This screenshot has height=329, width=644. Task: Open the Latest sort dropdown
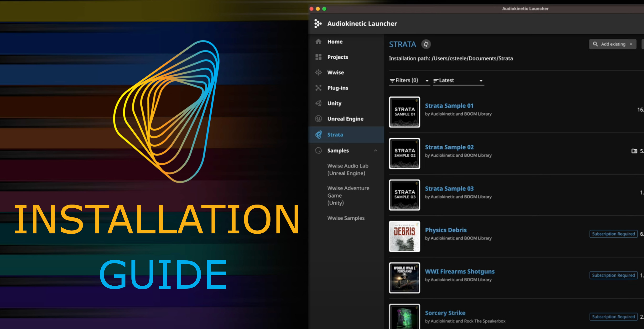tap(458, 80)
